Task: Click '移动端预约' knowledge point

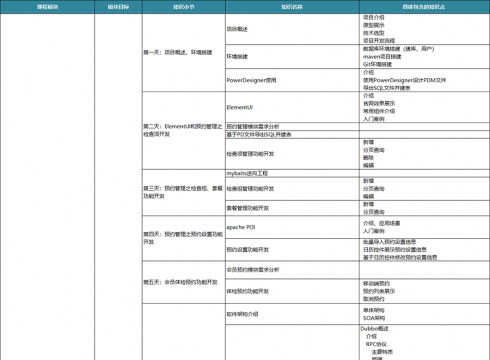Action: click(x=376, y=284)
